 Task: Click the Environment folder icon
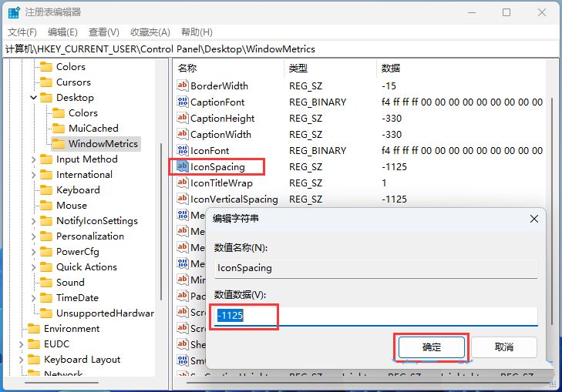(x=33, y=329)
